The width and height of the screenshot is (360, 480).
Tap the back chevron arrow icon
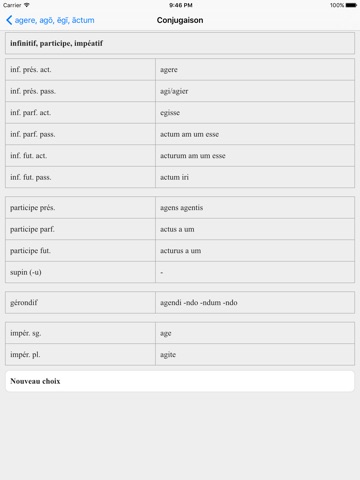[9, 20]
